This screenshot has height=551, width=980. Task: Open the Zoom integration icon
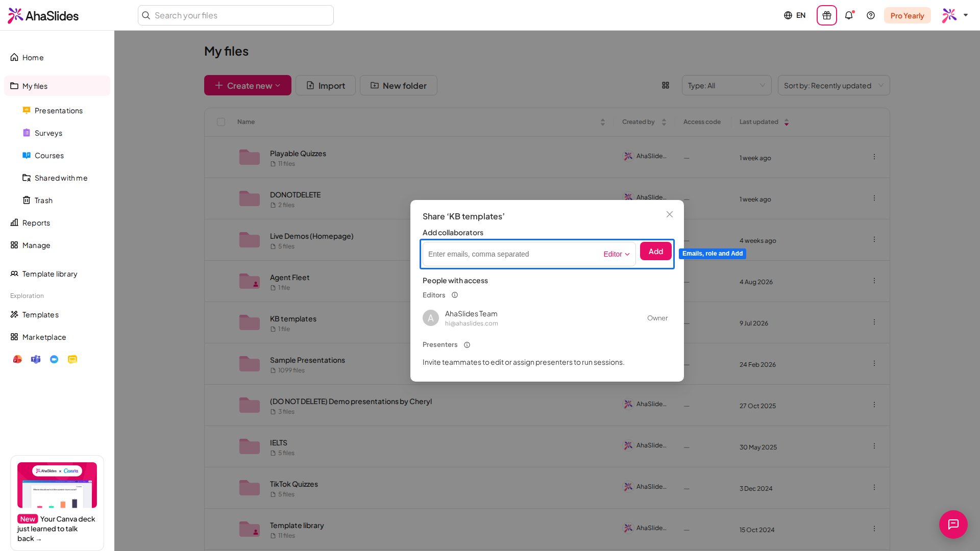tap(54, 359)
